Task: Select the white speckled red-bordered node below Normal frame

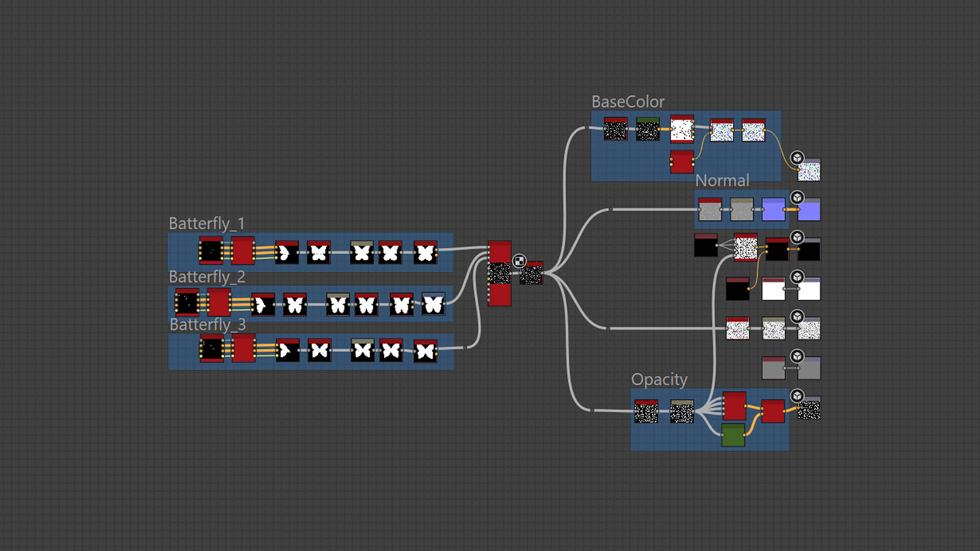Action: click(745, 247)
